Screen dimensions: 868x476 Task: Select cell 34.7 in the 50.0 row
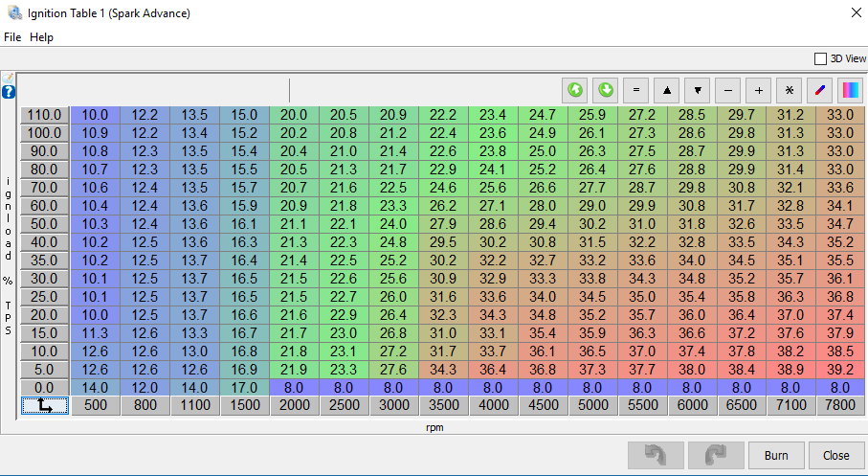(840, 224)
